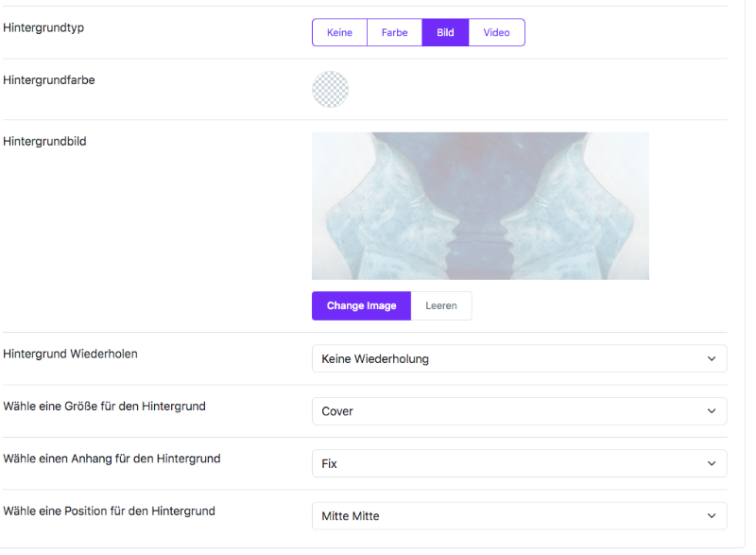
Task: Click the Hintergrundbild preview thumbnail
Action: (480, 206)
